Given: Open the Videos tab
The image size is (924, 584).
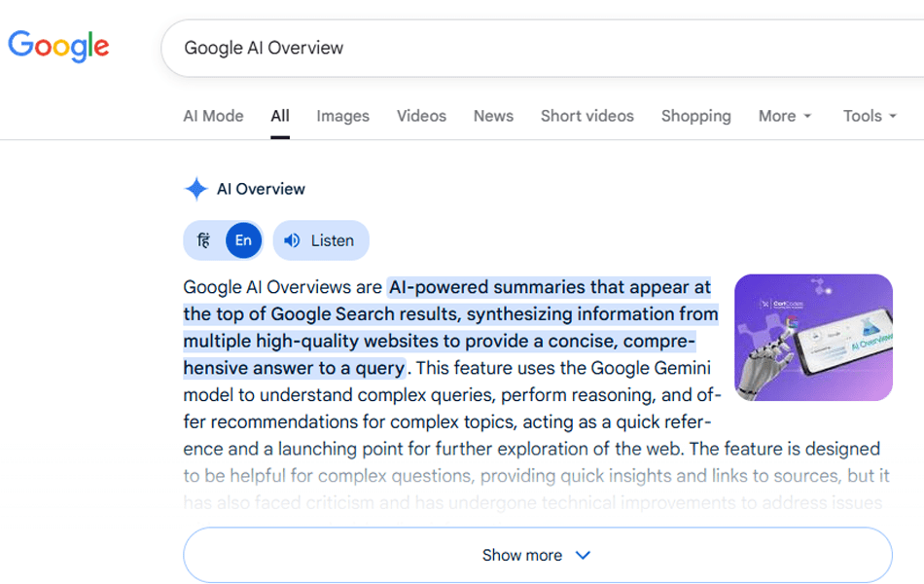Looking at the screenshot, I should click(x=421, y=116).
